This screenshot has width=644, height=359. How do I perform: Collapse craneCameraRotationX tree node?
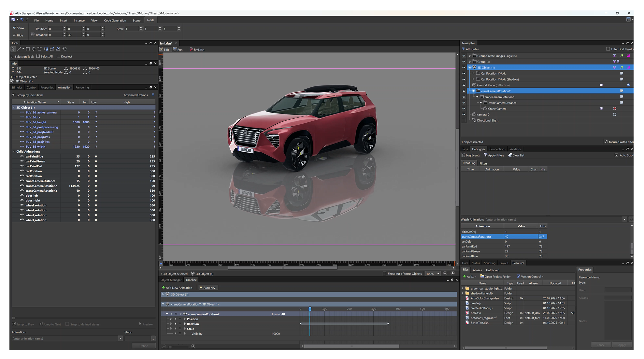[x=477, y=97]
